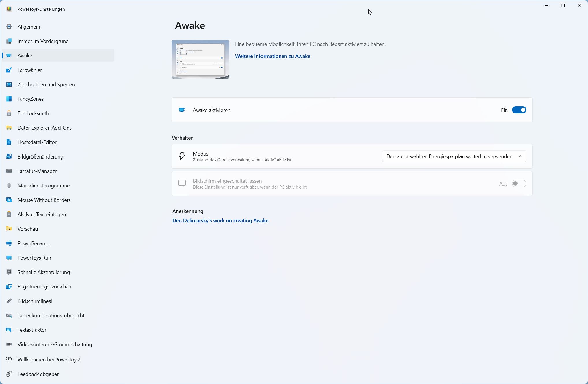
Task: Go to PowerToys Run settings
Action: [34, 258]
